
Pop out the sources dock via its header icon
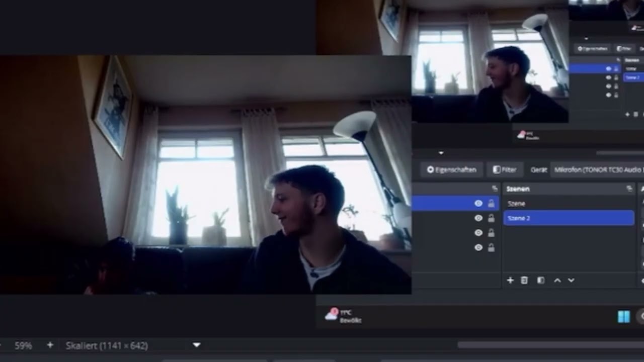point(495,189)
